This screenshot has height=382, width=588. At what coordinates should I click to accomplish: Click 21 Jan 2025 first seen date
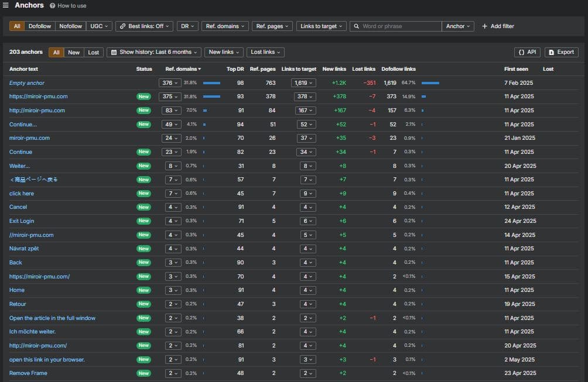click(x=519, y=138)
